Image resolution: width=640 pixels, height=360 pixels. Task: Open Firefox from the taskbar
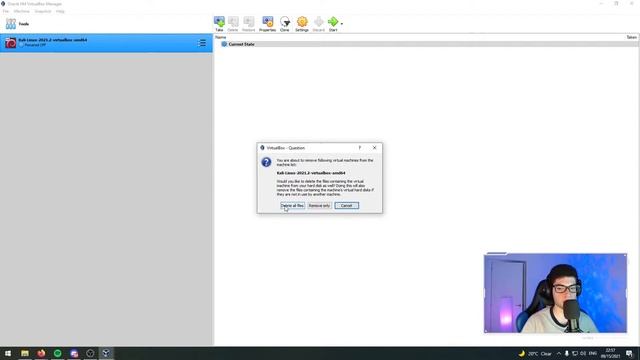(41, 353)
